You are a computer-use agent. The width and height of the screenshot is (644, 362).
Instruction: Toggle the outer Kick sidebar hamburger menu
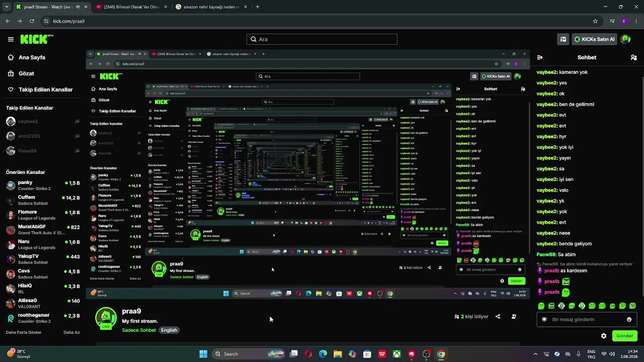(11, 39)
